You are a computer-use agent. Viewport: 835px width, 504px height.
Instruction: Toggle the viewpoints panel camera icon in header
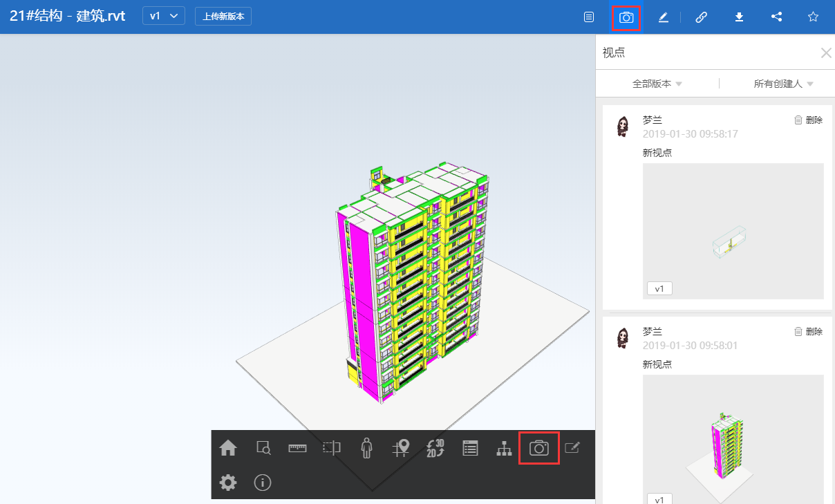(626, 17)
